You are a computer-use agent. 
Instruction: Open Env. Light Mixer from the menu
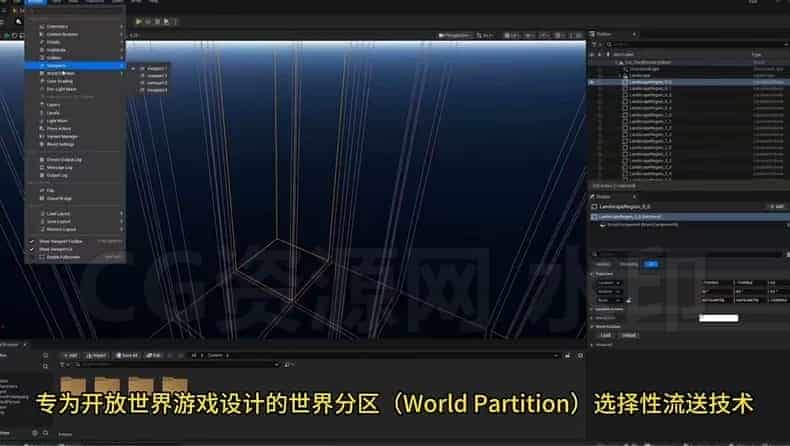75,89
